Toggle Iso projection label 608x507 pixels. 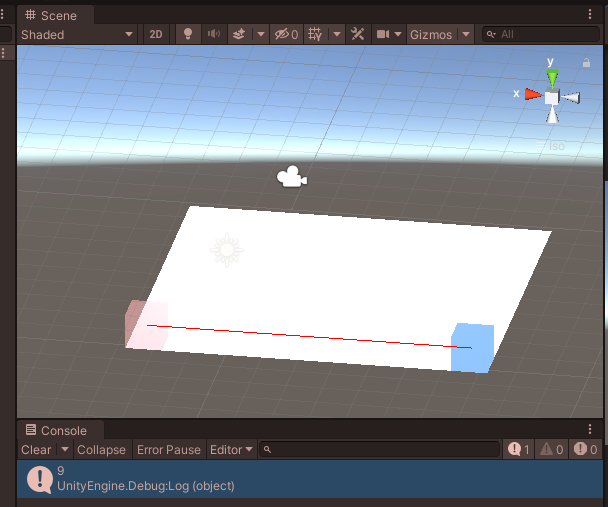[551, 146]
